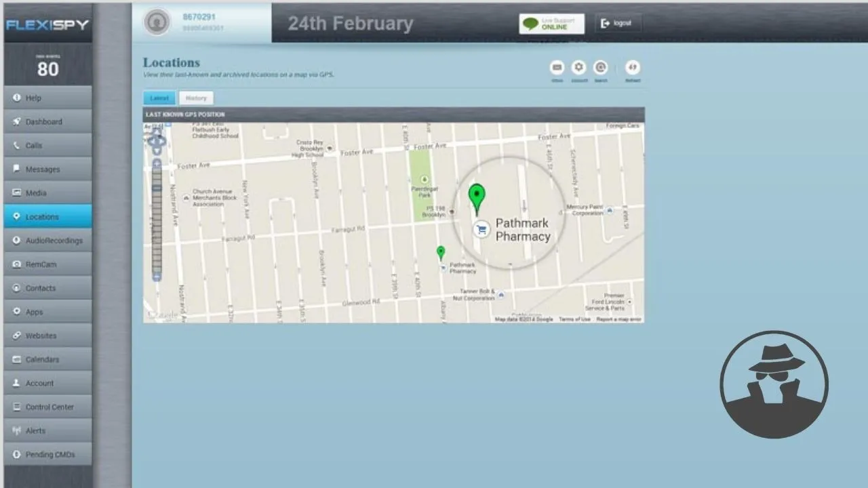Click the Google logo on the map

pyautogui.click(x=163, y=315)
